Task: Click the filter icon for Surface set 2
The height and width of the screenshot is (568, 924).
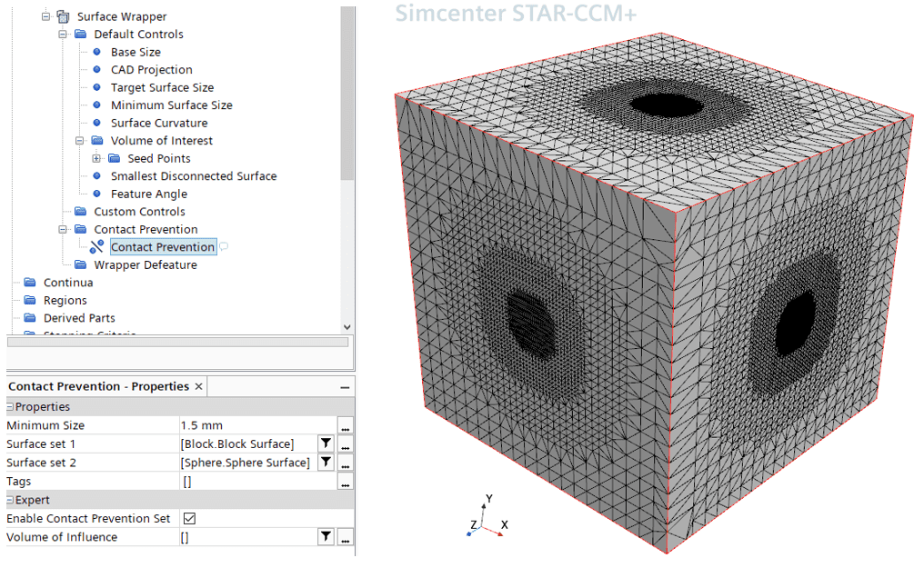Action: [326, 463]
